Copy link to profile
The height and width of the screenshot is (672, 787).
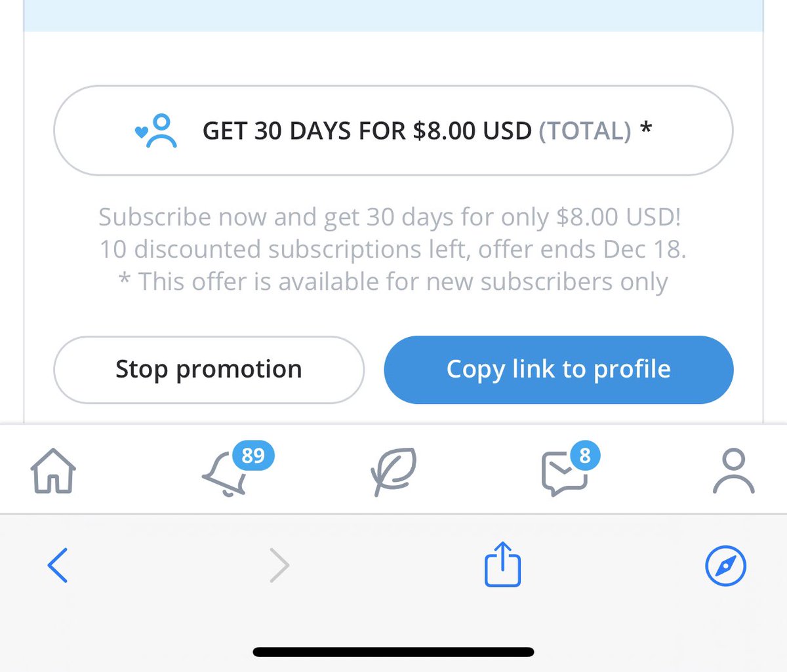[x=559, y=370]
